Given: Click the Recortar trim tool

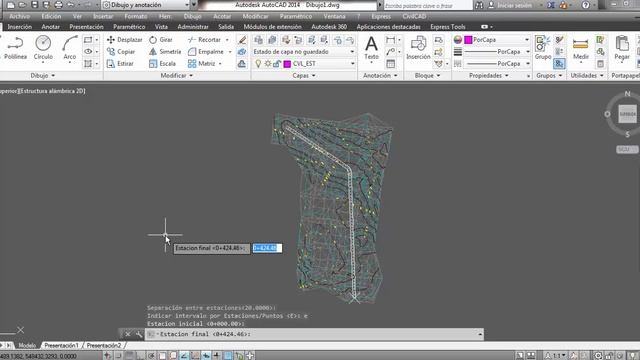Looking at the screenshot, I should point(204,40).
